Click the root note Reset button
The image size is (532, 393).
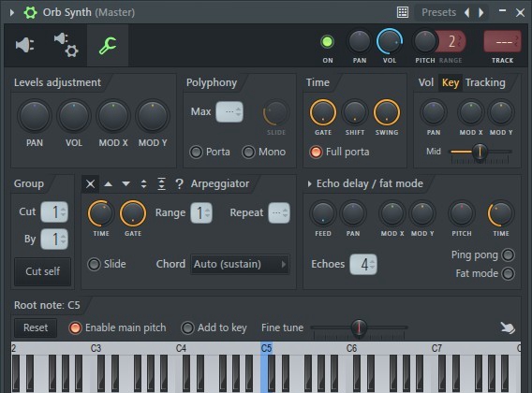(36, 327)
